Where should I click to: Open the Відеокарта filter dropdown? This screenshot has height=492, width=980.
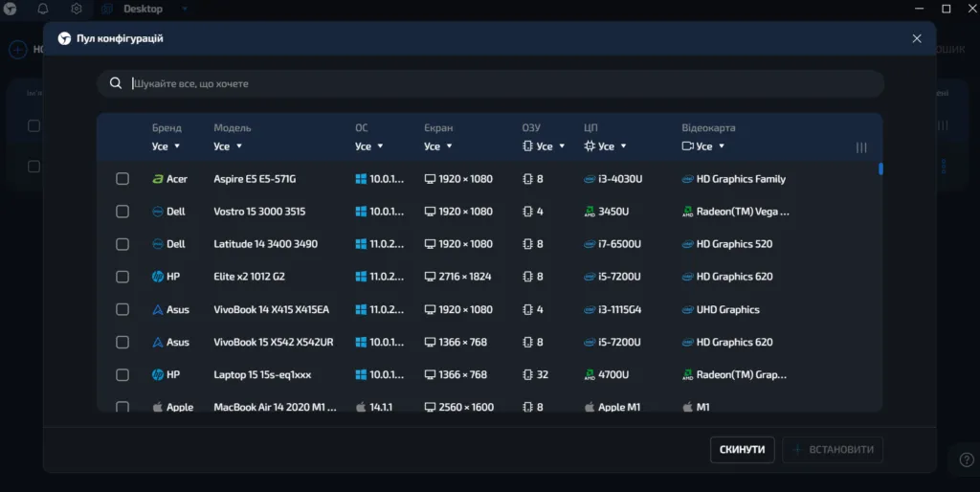(x=703, y=146)
